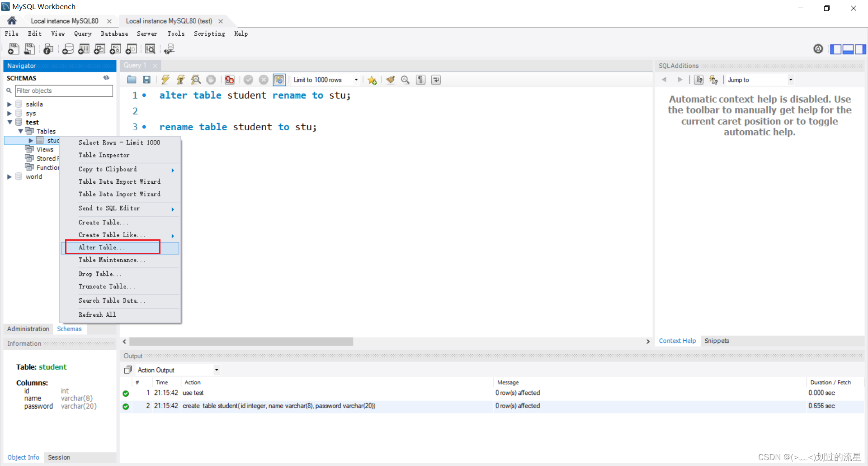The height and width of the screenshot is (466, 868).
Task: Save query as favorite snippet star icon
Action: click(x=372, y=80)
